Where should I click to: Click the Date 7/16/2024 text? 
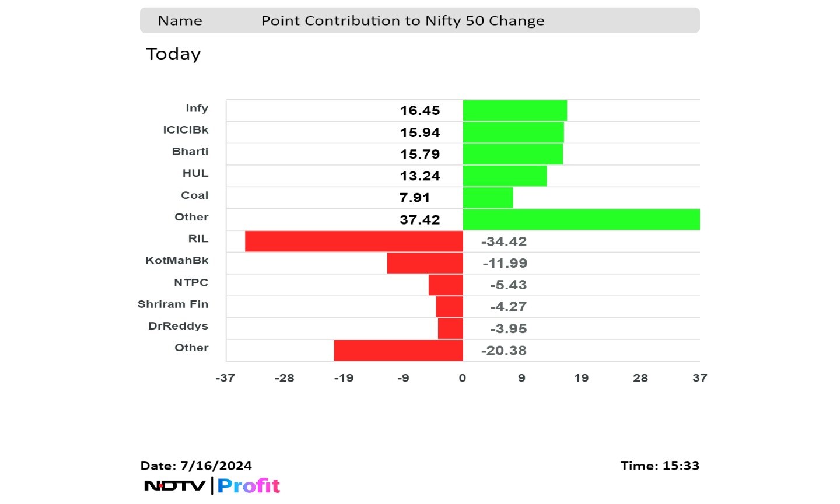[x=196, y=466]
